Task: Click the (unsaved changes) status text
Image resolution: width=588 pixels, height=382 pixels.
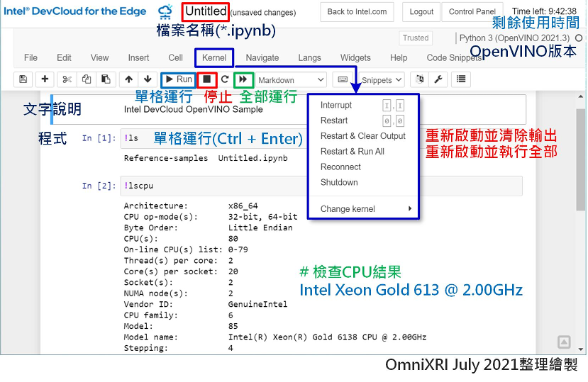Action: click(x=263, y=13)
